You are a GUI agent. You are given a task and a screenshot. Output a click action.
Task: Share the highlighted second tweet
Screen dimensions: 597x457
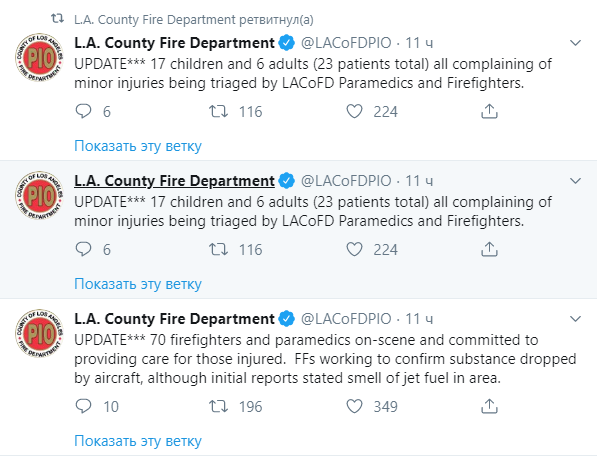click(x=489, y=249)
